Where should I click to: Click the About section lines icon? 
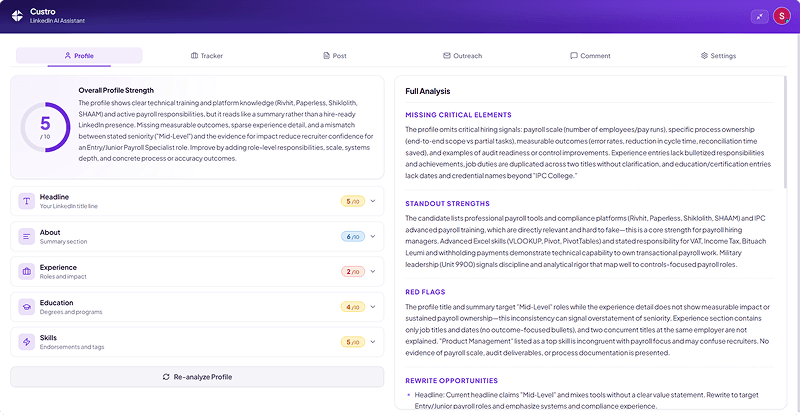point(27,236)
